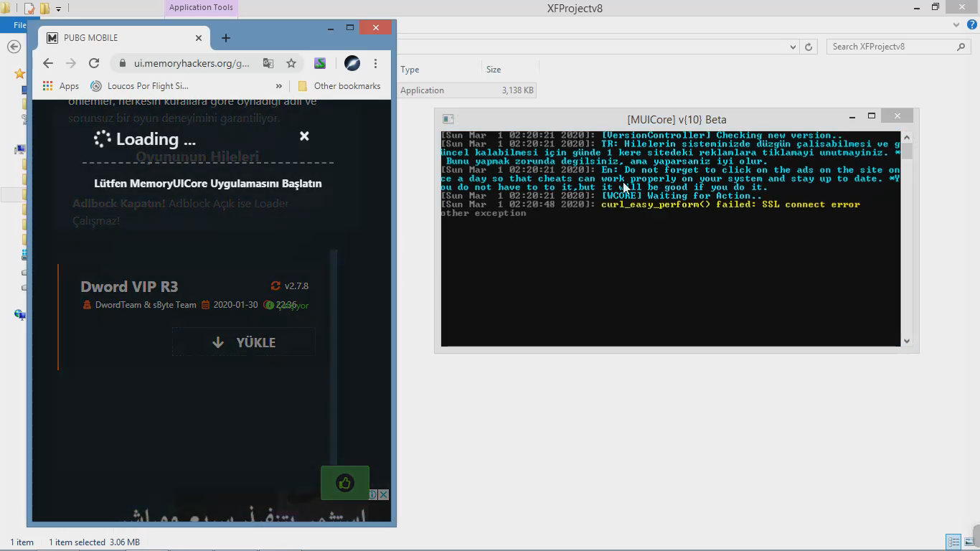Open Chrome's three-dot menu
This screenshot has width=980, height=551.
(375, 63)
